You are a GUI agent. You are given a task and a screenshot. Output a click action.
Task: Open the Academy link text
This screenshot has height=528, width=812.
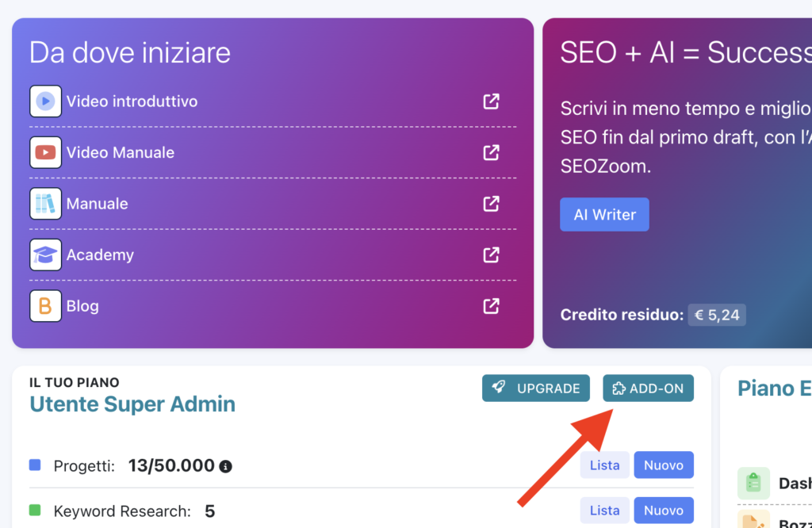(x=100, y=254)
